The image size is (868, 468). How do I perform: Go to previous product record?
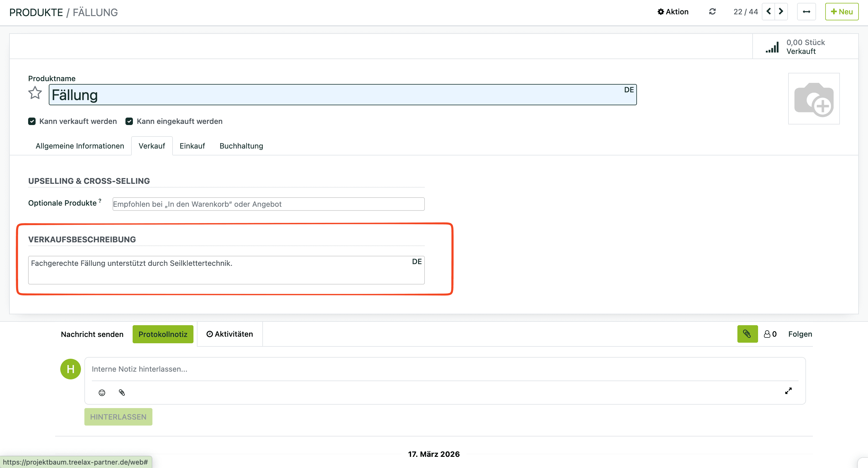769,12
